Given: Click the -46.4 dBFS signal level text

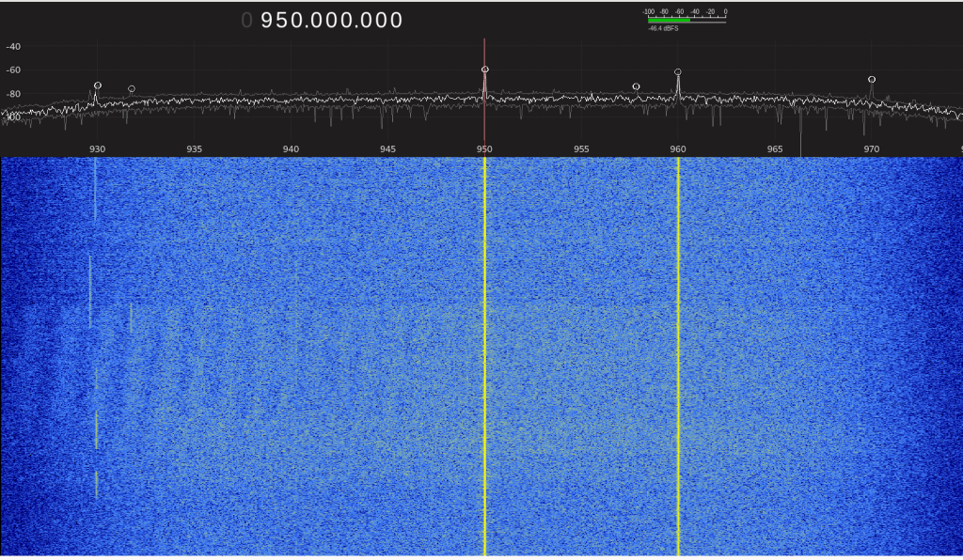Looking at the screenshot, I should 663,28.
